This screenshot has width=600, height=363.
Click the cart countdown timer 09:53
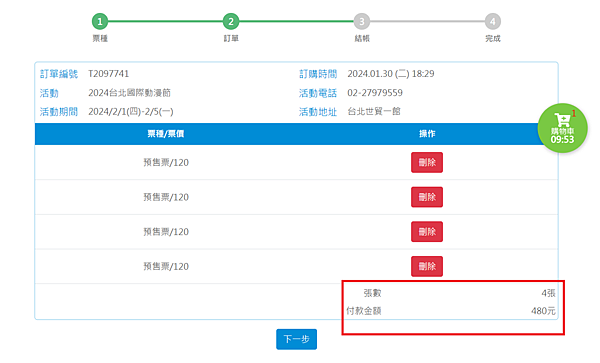pos(562,140)
